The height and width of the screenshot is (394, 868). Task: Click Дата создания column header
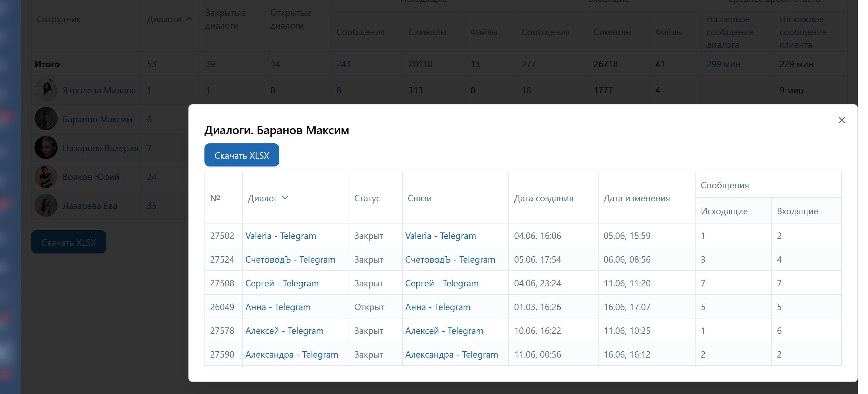543,198
